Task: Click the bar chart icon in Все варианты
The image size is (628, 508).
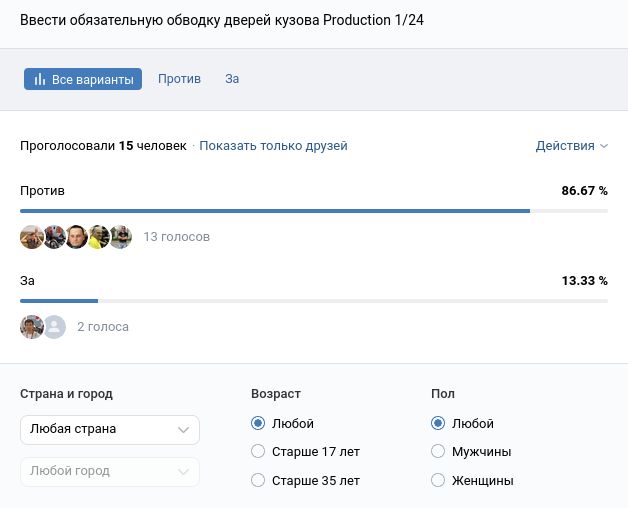Action: (40, 80)
